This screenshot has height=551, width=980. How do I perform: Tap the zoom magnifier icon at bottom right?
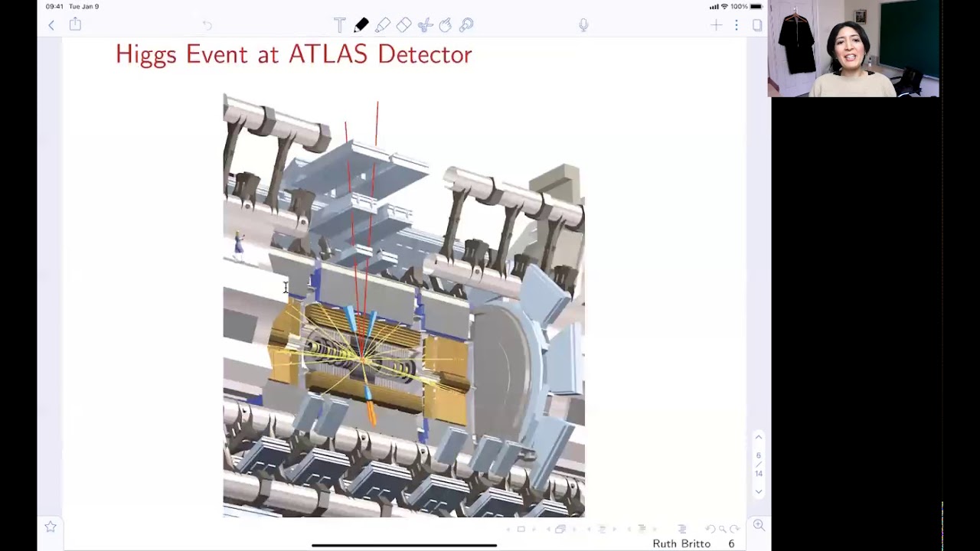pos(759,525)
